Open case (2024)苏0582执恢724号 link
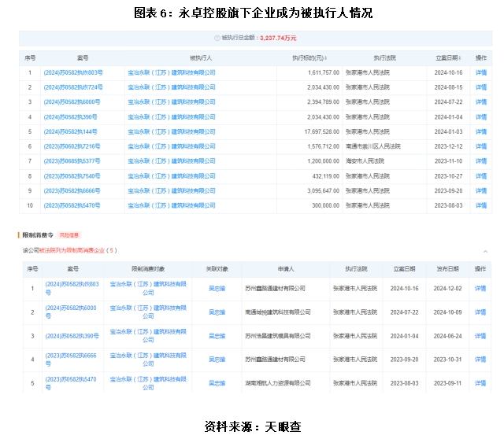504x439 pixels. pyautogui.click(x=72, y=87)
